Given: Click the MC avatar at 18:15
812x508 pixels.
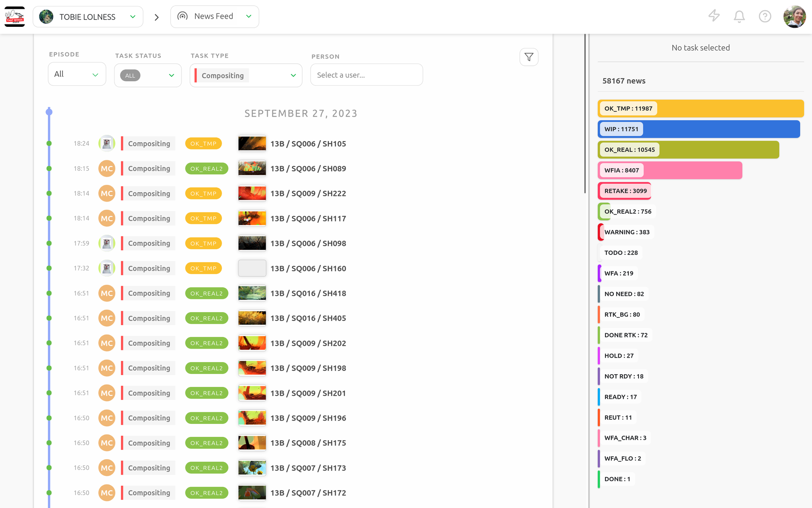Looking at the screenshot, I should point(107,169).
